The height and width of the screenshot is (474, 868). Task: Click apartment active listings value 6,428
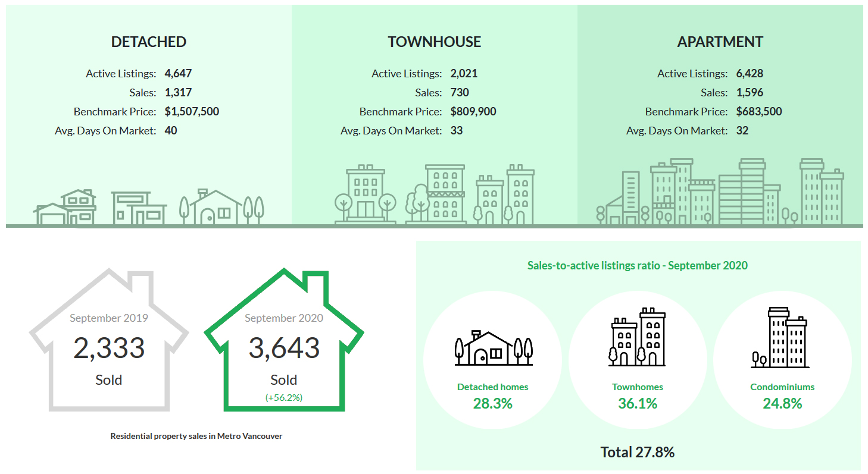750,74
